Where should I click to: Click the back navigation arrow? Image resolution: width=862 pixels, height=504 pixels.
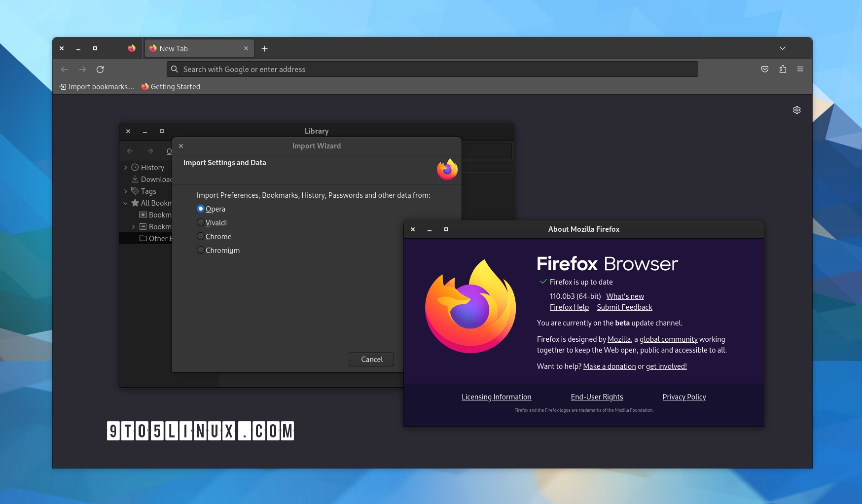[65, 70]
